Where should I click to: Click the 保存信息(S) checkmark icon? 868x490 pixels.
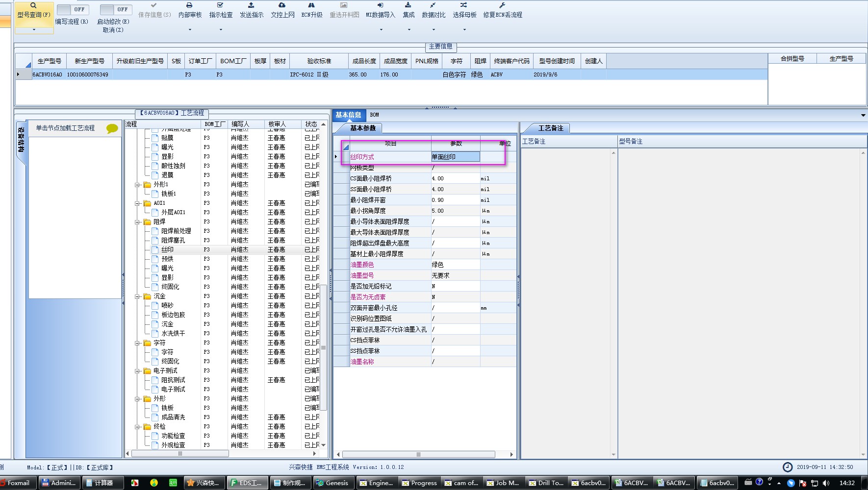point(154,5)
